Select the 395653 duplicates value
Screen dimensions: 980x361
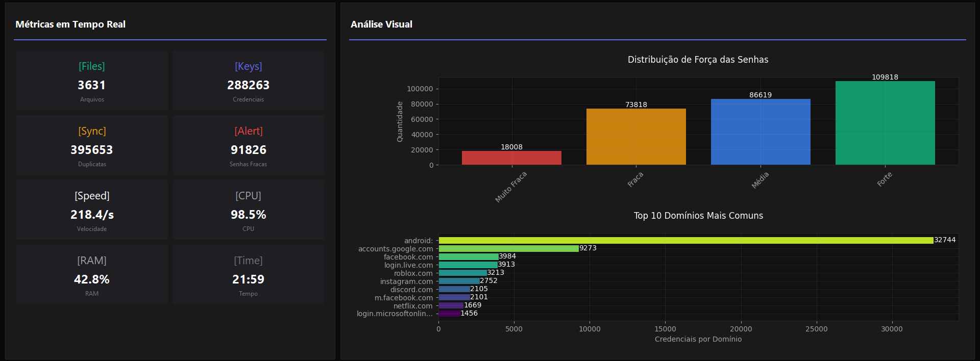[92, 150]
